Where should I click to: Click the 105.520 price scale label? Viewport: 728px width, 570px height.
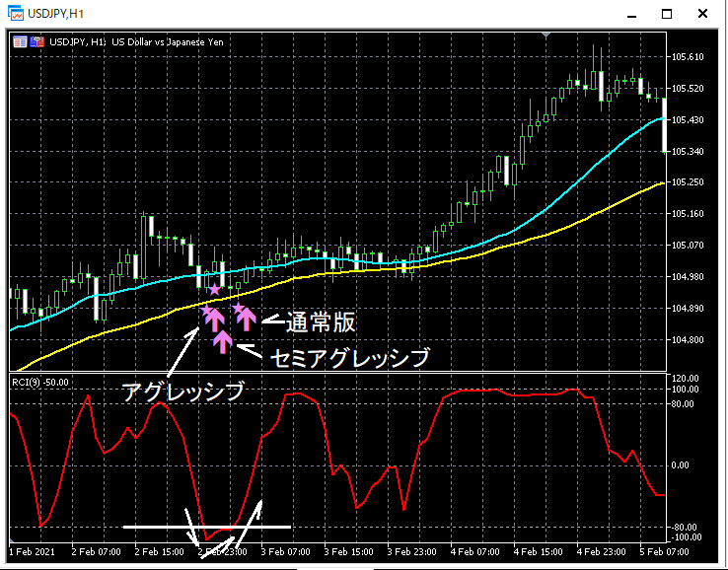click(x=689, y=88)
